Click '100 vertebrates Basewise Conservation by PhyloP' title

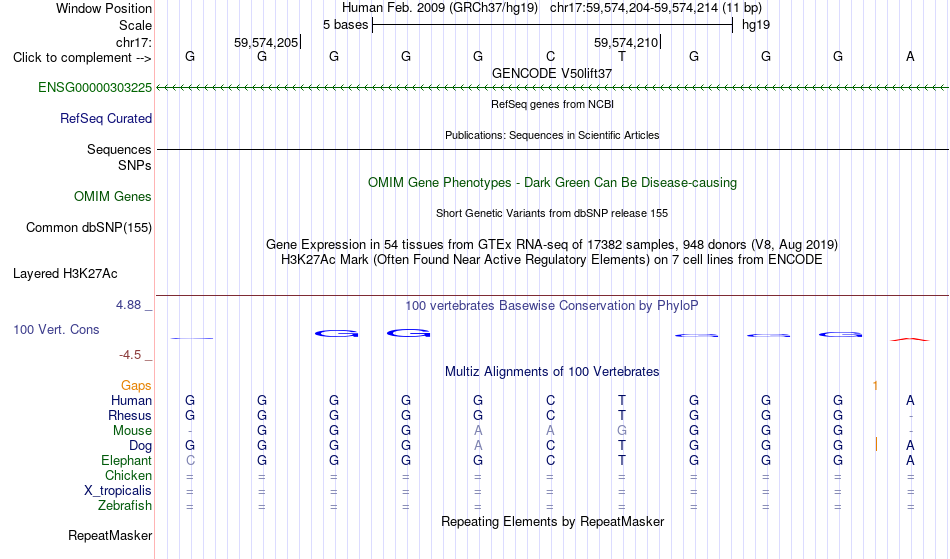coord(552,305)
